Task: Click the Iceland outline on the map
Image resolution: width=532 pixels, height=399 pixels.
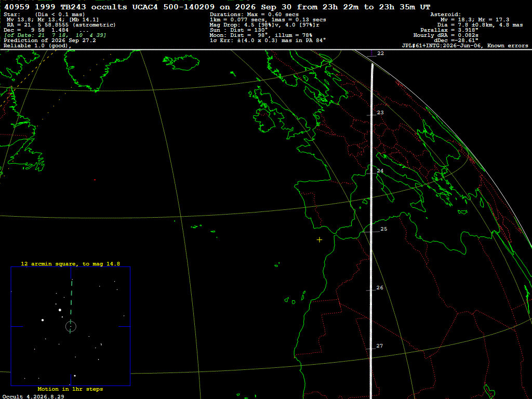Action: click(x=181, y=62)
